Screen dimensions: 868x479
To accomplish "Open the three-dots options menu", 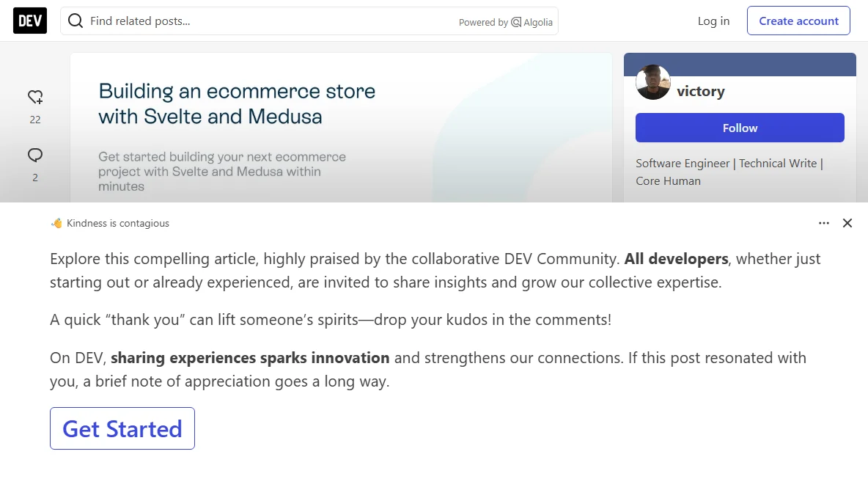I will (x=824, y=223).
